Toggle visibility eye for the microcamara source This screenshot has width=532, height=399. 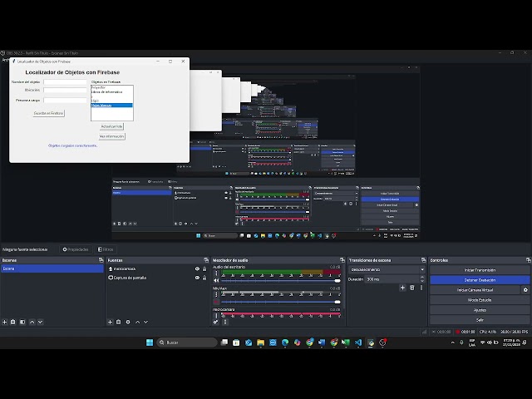click(197, 268)
